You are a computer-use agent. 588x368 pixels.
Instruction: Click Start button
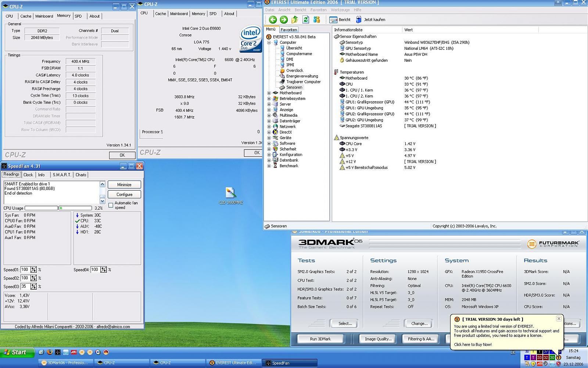17,353
